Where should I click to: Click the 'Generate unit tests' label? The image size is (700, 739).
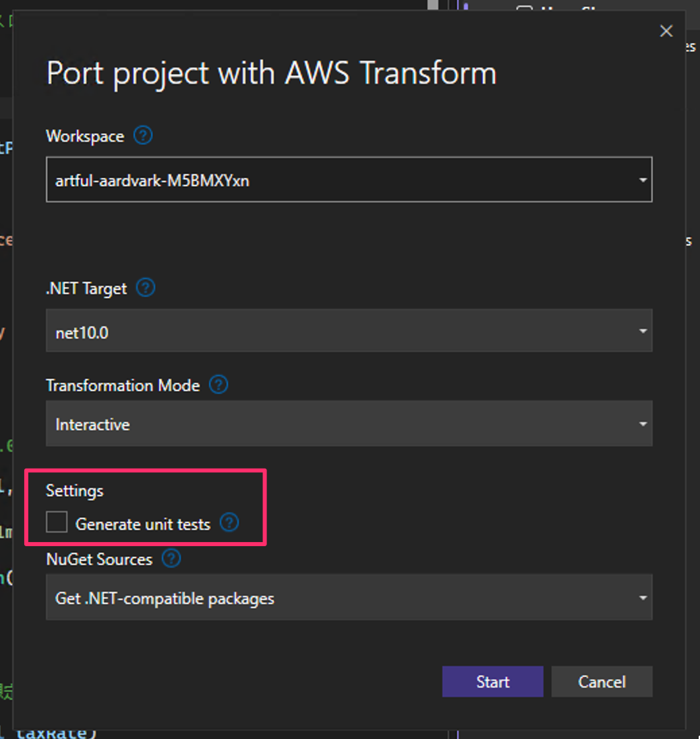(143, 524)
